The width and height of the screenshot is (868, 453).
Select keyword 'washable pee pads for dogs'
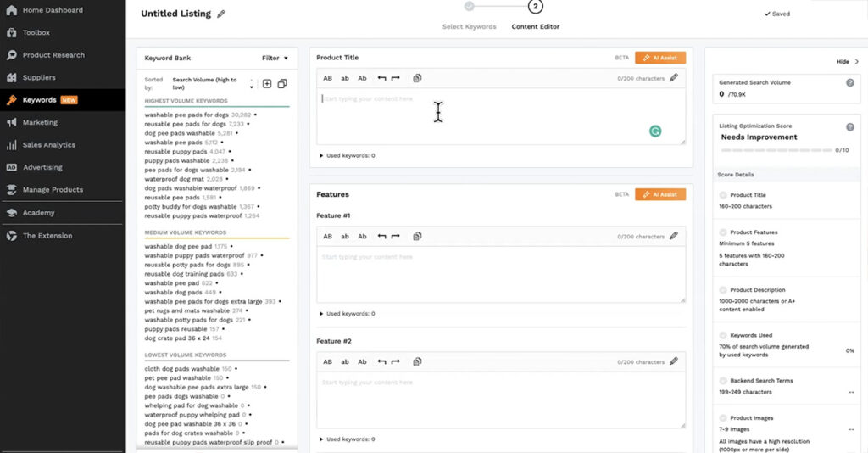[x=186, y=115]
